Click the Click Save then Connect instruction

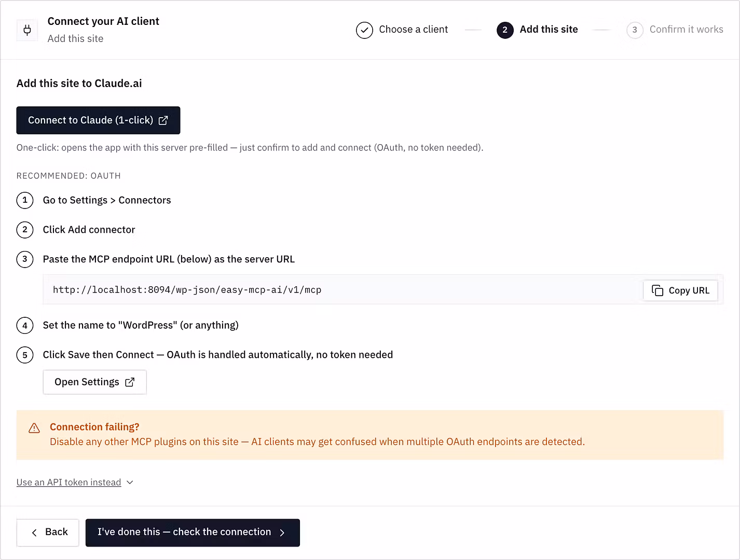click(218, 355)
